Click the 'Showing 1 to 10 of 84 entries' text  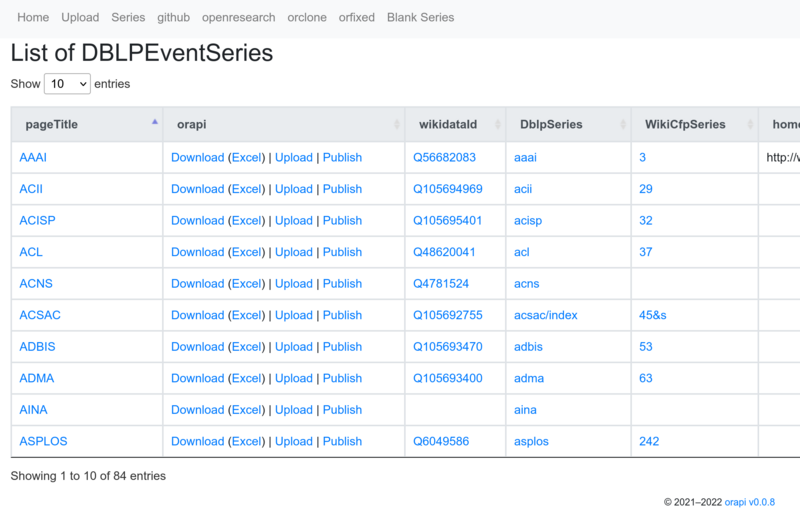pos(88,476)
